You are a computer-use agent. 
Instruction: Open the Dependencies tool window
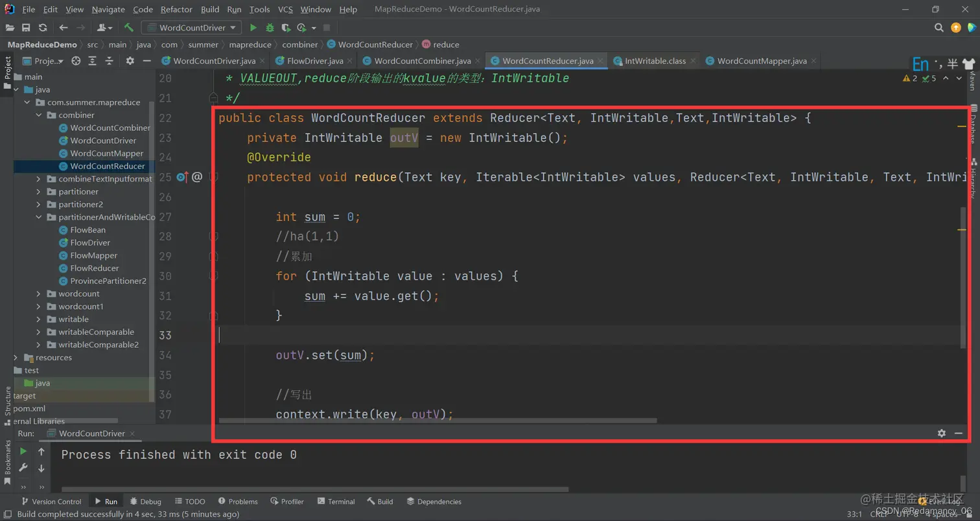tap(433, 502)
